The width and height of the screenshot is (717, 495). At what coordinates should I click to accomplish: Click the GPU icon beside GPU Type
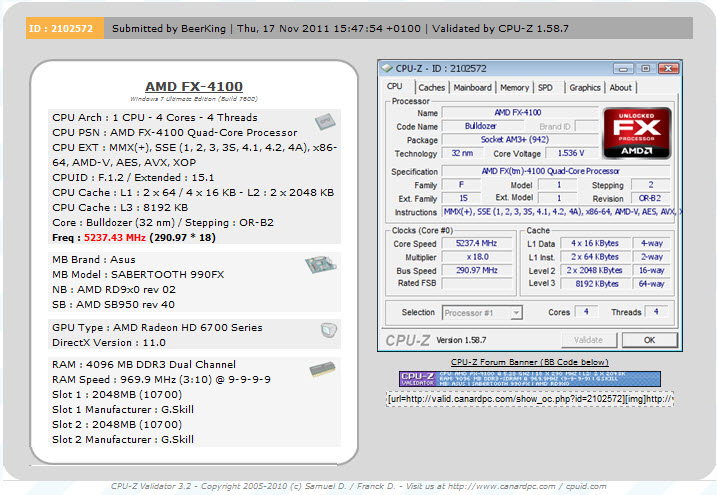tap(328, 330)
